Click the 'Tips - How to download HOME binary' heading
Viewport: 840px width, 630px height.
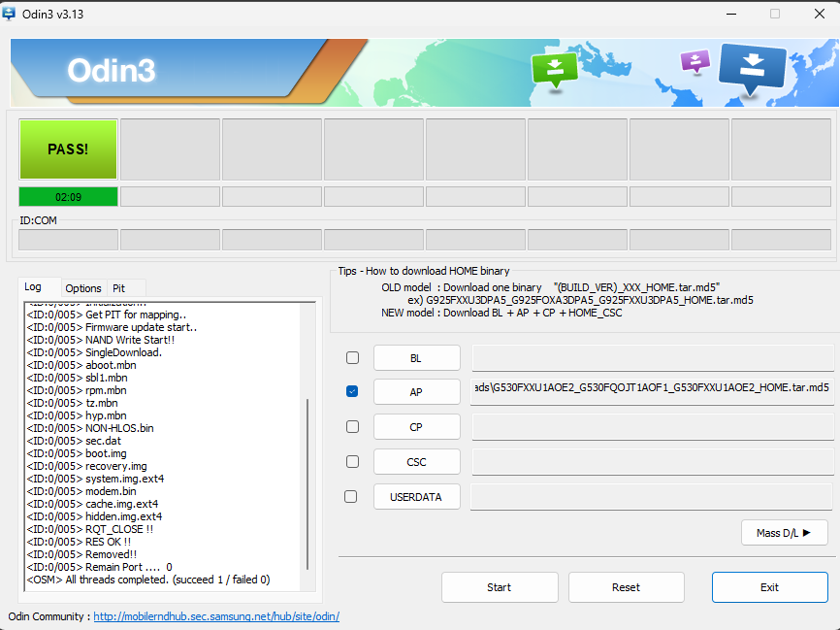424,271
